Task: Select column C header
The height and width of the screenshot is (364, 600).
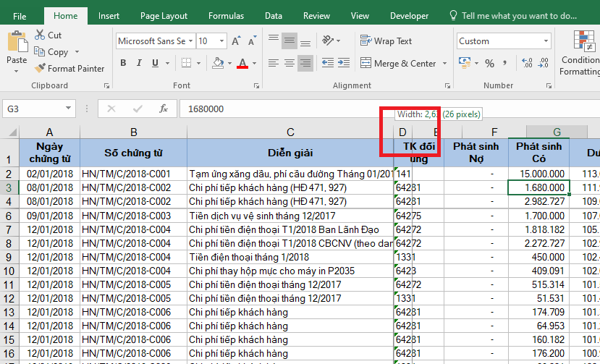Action: (290, 132)
